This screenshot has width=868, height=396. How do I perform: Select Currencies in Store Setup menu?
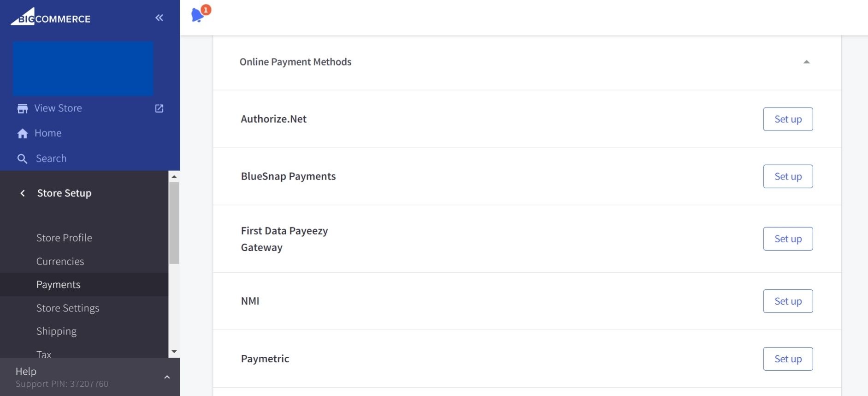[x=60, y=261]
